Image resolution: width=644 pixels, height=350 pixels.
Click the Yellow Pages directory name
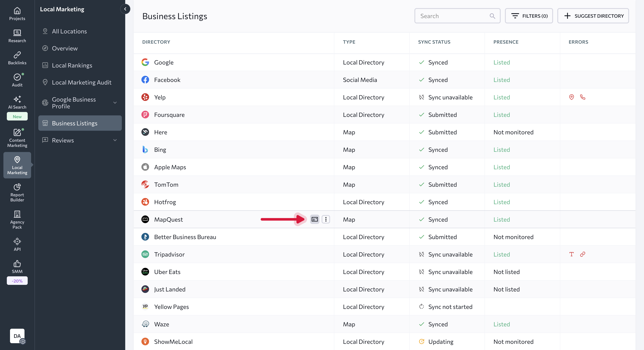click(x=171, y=307)
